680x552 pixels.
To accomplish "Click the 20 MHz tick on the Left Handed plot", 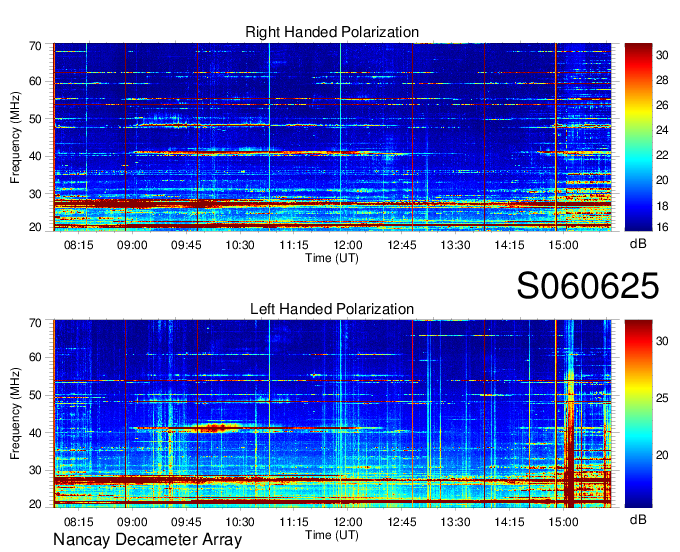I will pyautogui.click(x=35, y=504).
